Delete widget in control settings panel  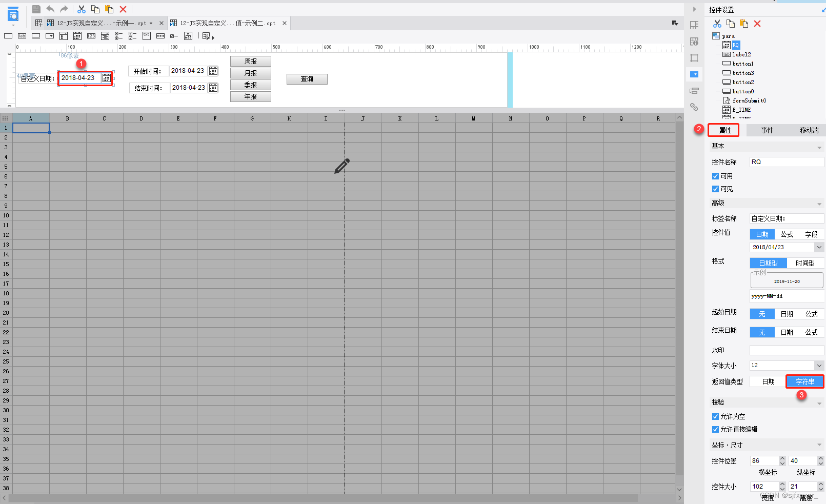pos(757,24)
